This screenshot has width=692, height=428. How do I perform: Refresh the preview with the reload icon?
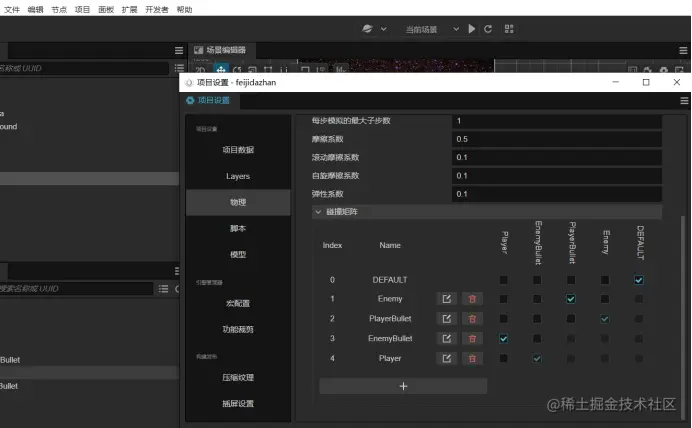(488, 29)
